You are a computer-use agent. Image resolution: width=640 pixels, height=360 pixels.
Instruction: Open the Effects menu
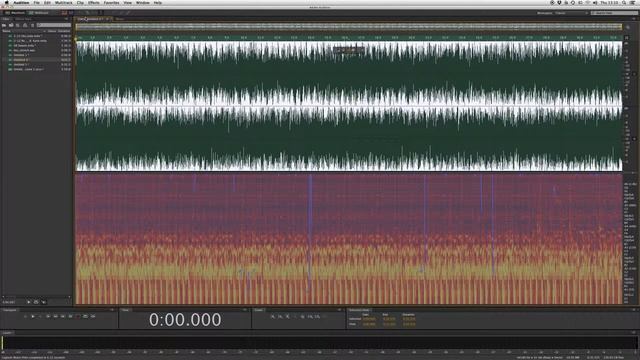93,2
